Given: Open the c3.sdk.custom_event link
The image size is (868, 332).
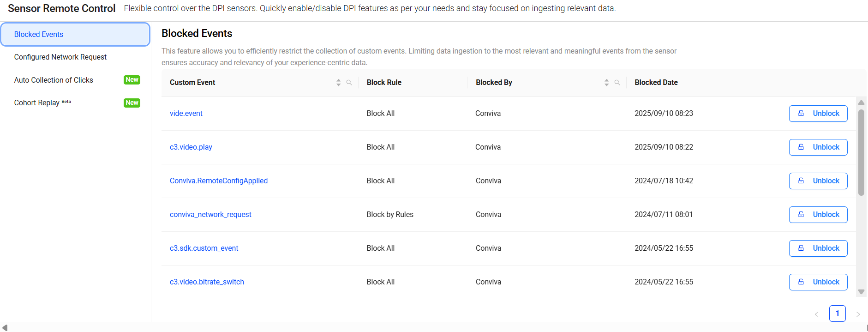Looking at the screenshot, I should 204,248.
